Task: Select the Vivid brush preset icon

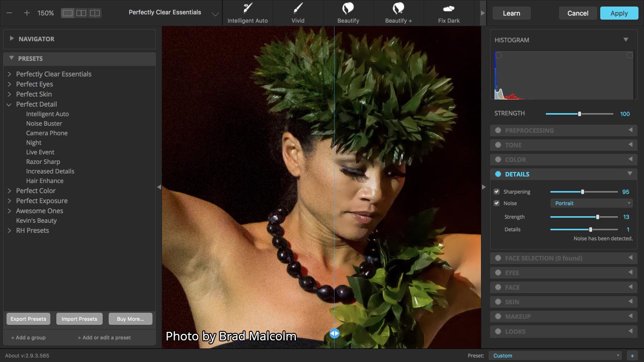Action: [298, 8]
